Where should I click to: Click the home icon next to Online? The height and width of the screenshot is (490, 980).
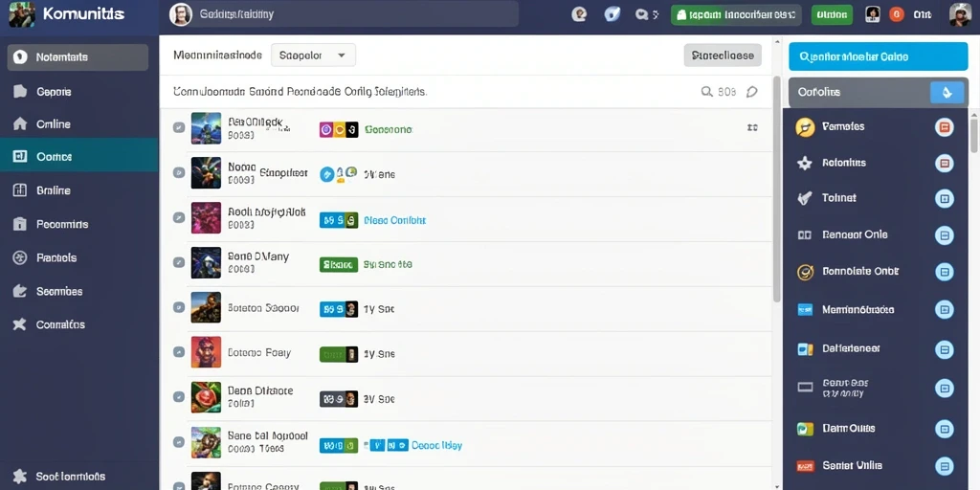[20, 123]
